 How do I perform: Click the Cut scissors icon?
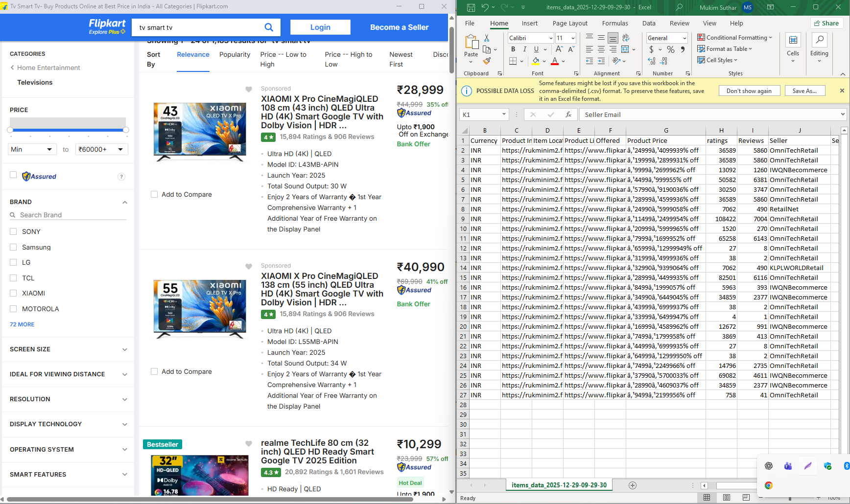[487, 38]
